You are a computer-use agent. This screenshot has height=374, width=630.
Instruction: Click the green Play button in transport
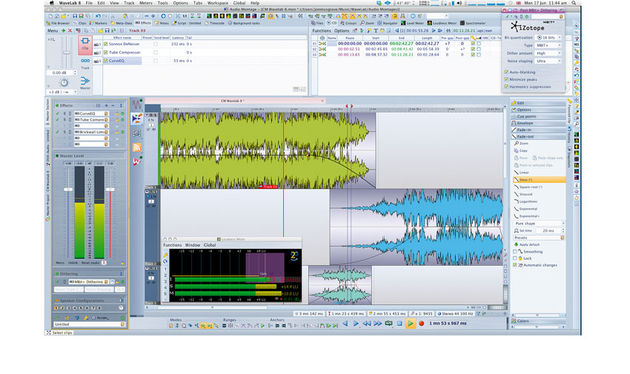click(410, 323)
